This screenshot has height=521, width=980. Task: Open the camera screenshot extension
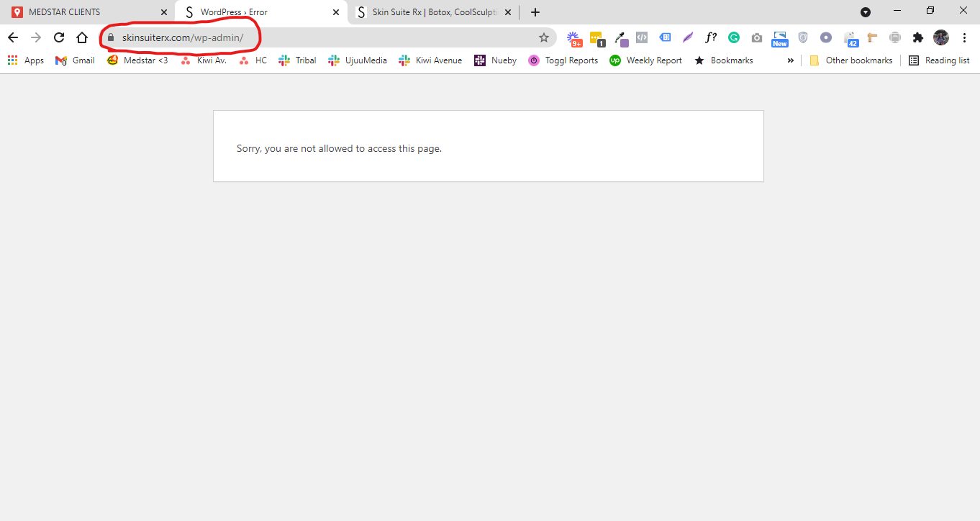point(757,37)
